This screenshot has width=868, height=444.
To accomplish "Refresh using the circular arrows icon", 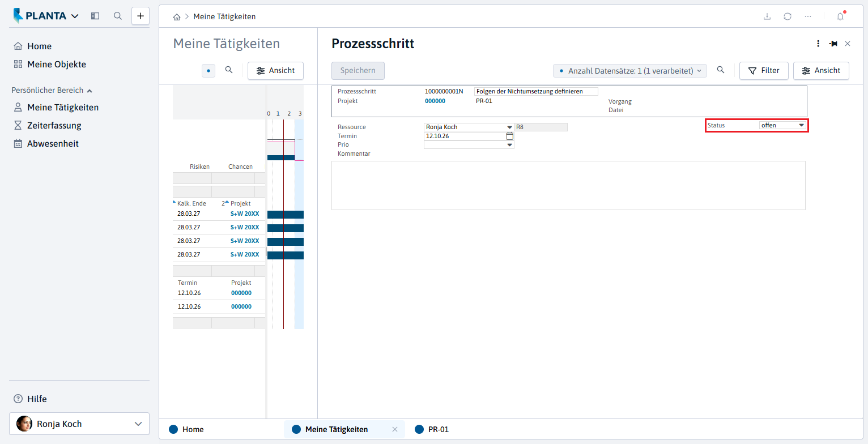I will 788,16.
